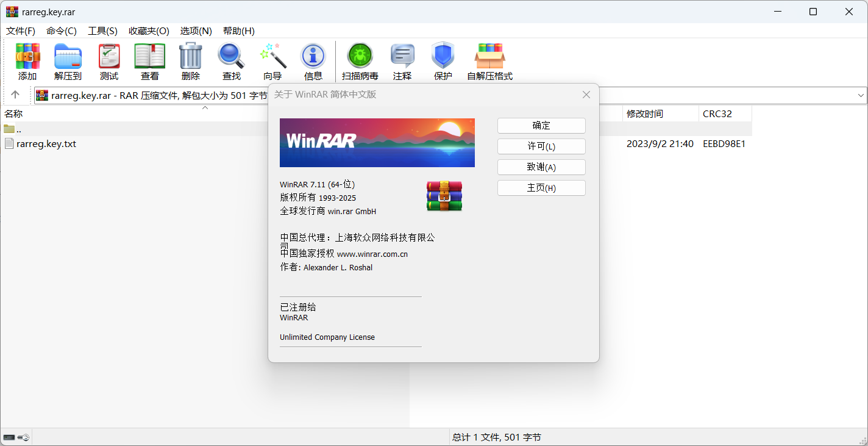Screen dimensions: 868x446
Task: Open the 注释 (Comment) toolbar icon
Action: coord(402,56)
